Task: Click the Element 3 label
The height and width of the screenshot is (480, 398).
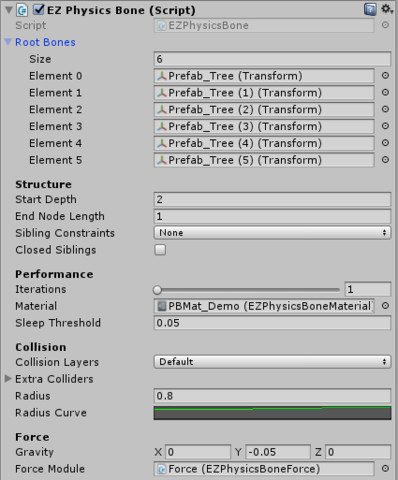Action: (x=55, y=126)
